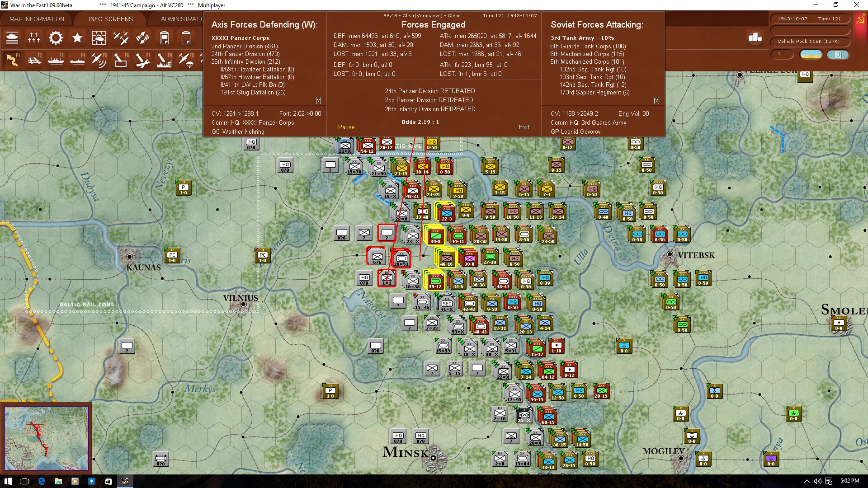Viewport: 868px width, 488px height.
Task: Open the air doctrine planes icon
Action: (121, 38)
